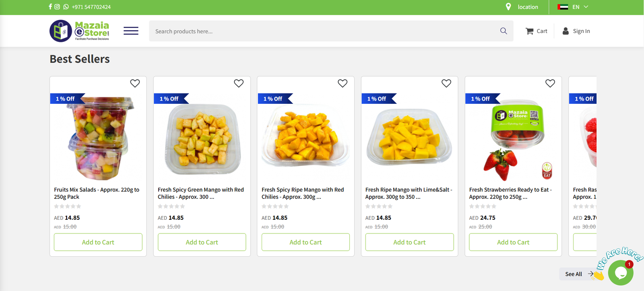The width and height of the screenshot is (644, 291).
Task: Add Fresh Ripe Mango Lime&Salt to cart
Action: (x=409, y=242)
